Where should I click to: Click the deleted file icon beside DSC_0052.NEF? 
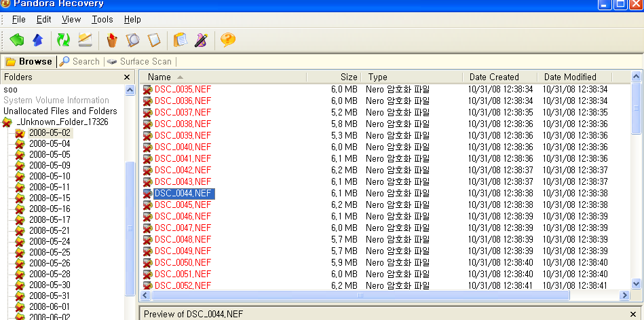[x=147, y=285]
